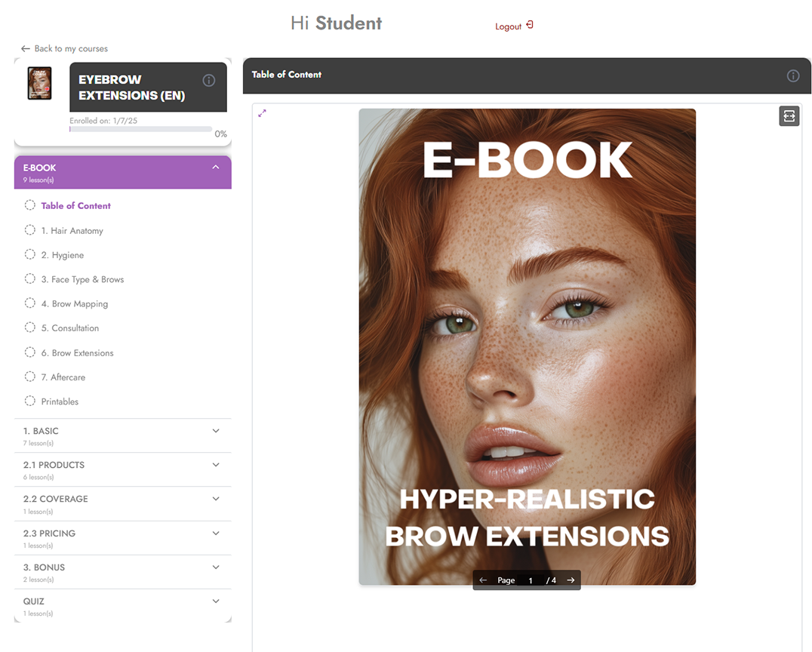Open info icon in Table of Content header

point(792,75)
